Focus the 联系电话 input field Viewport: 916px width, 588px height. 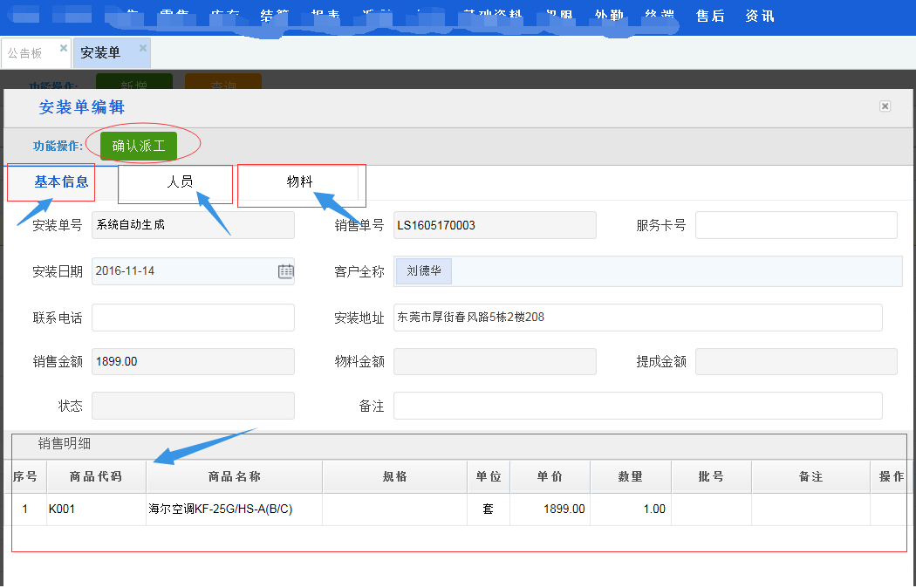click(193, 318)
